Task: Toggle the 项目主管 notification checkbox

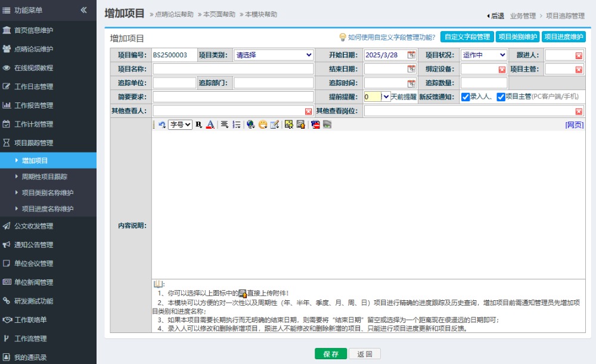Action: 501,97
